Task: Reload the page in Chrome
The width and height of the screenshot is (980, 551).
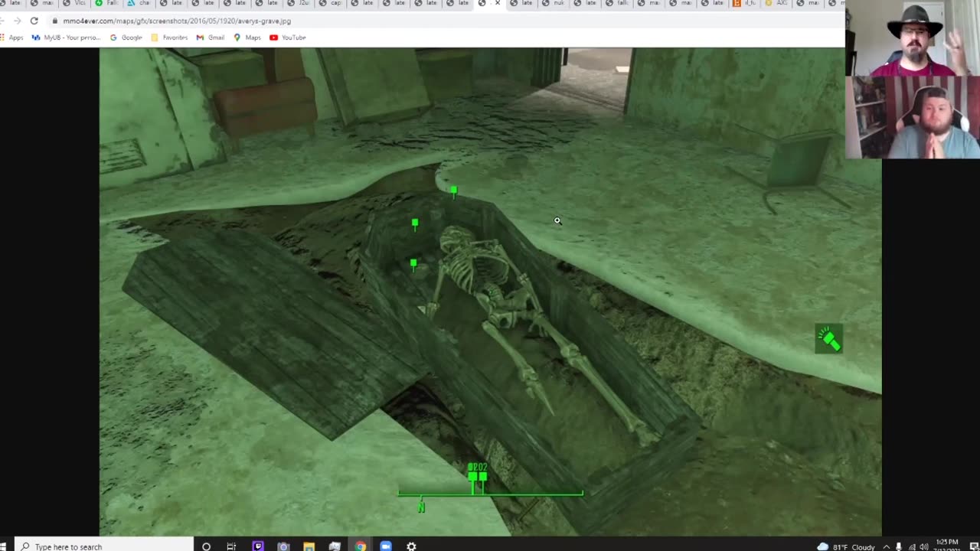Action: (x=34, y=21)
